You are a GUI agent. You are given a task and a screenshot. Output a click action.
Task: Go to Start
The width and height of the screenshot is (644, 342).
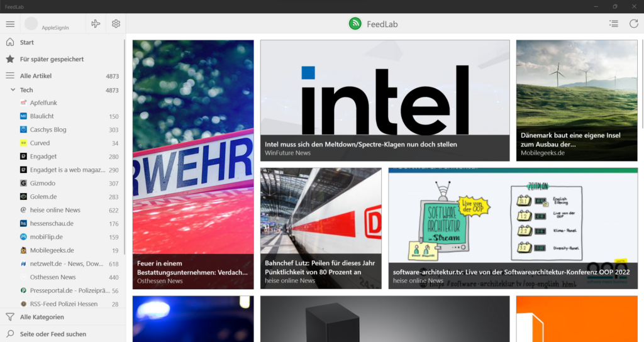(x=62, y=42)
